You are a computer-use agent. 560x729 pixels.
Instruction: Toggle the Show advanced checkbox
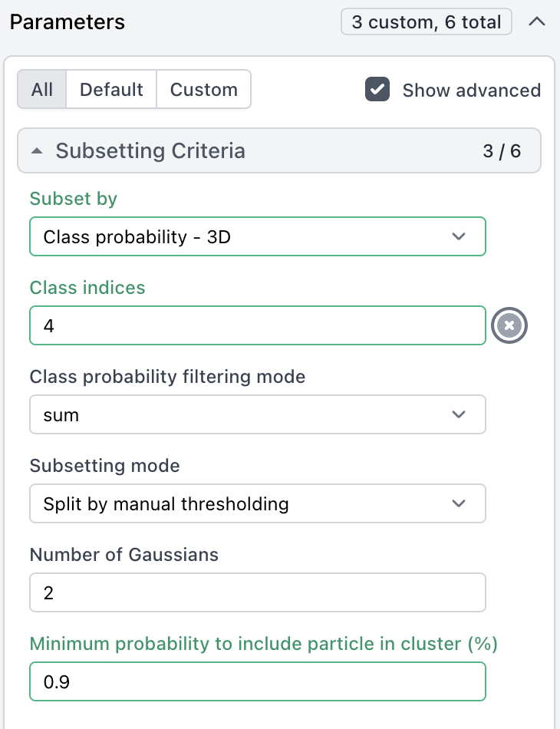tap(377, 90)
